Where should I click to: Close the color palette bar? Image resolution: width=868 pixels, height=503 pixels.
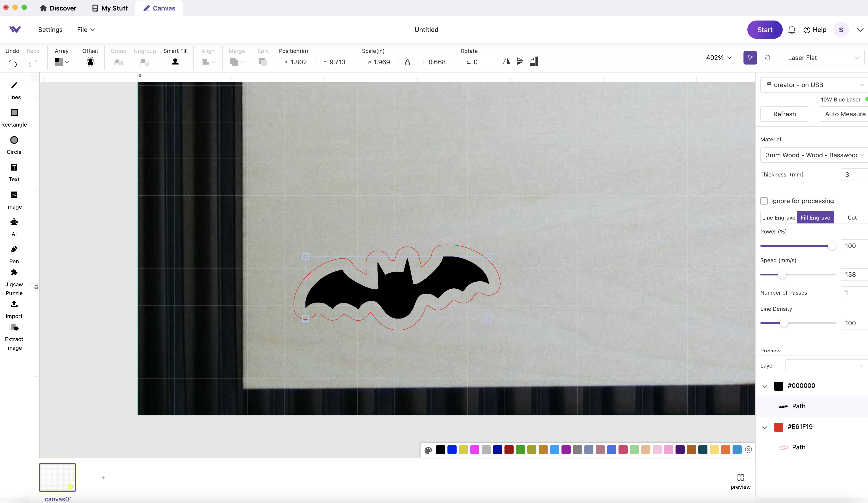click(748, 450)
